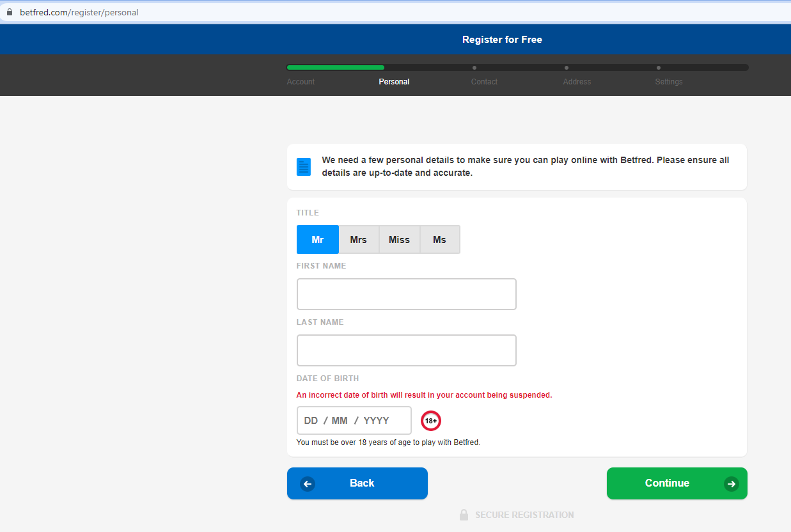Select the Mr title option

coord(318,240)
